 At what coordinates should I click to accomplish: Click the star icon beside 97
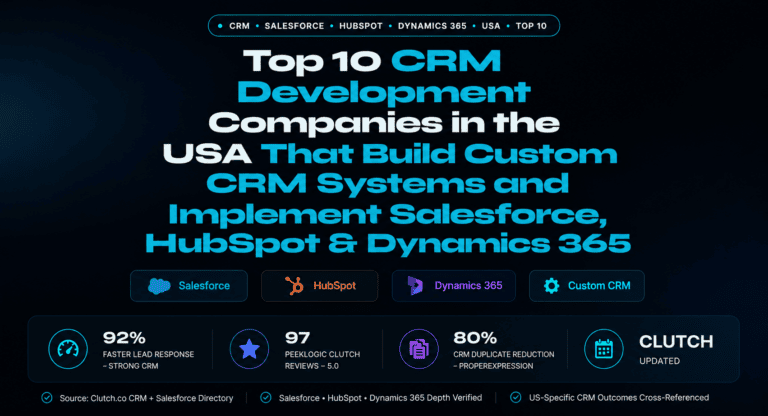pos(249,349)
